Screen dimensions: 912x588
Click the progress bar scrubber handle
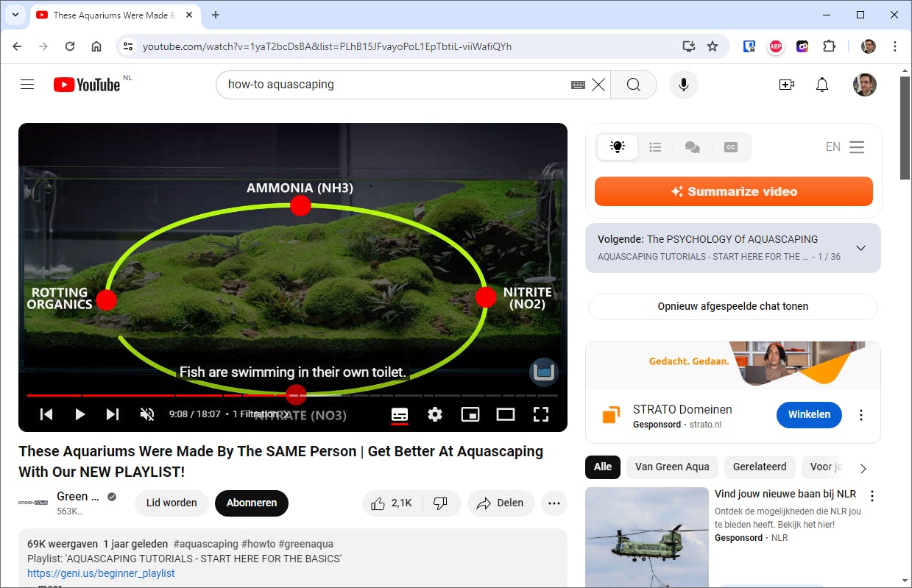296,395
